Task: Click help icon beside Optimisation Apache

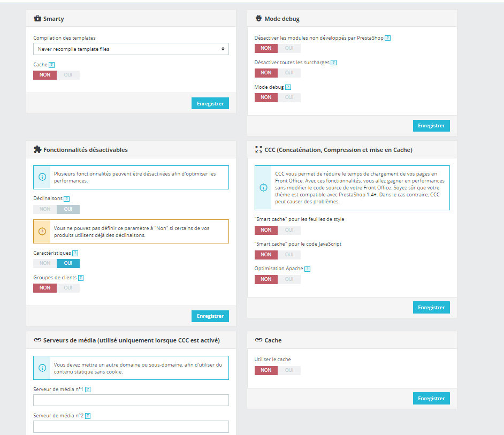Action: (307, 269)
